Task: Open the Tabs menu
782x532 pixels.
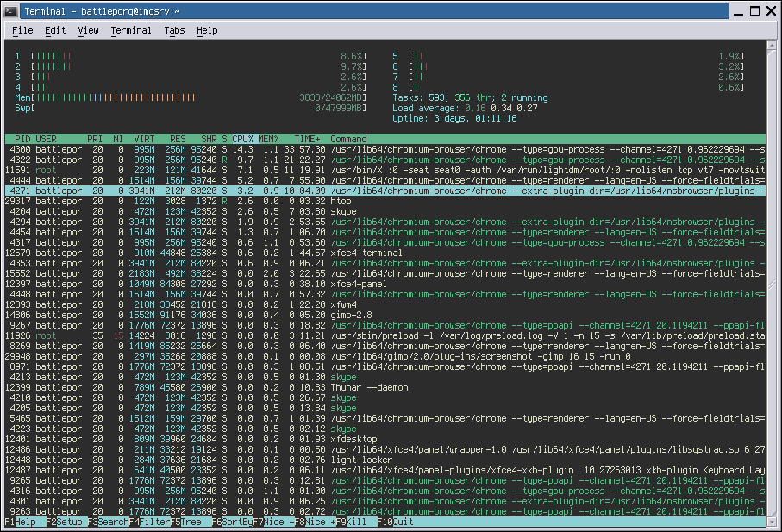Action: click(174, 30)
